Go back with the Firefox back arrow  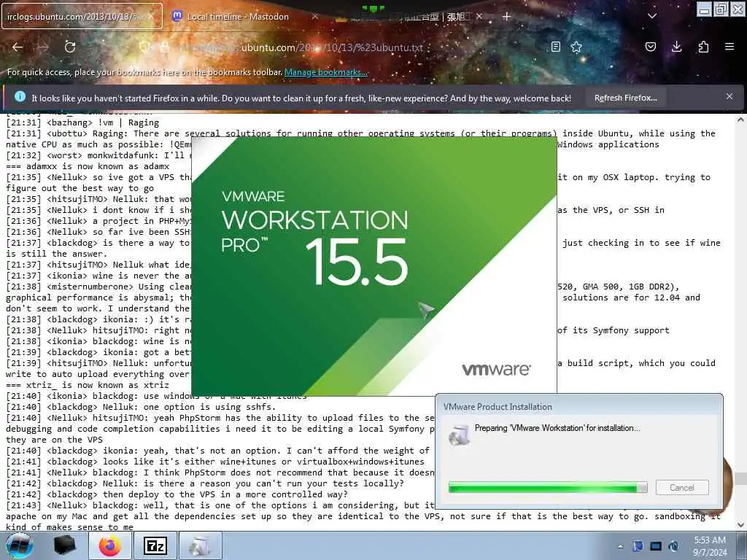18,47
